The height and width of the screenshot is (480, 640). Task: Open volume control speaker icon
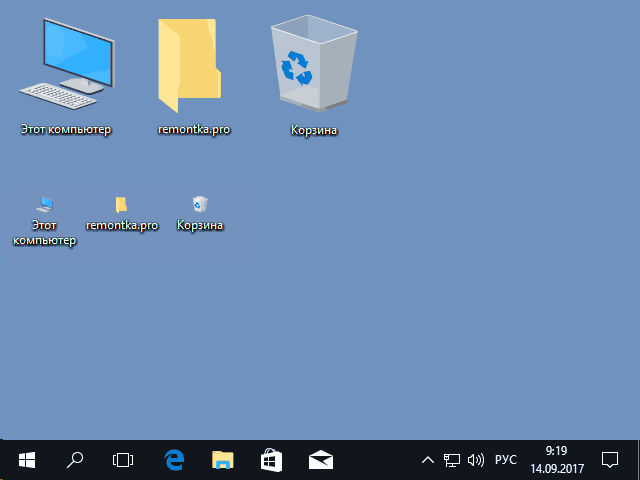tap(476, 460)
